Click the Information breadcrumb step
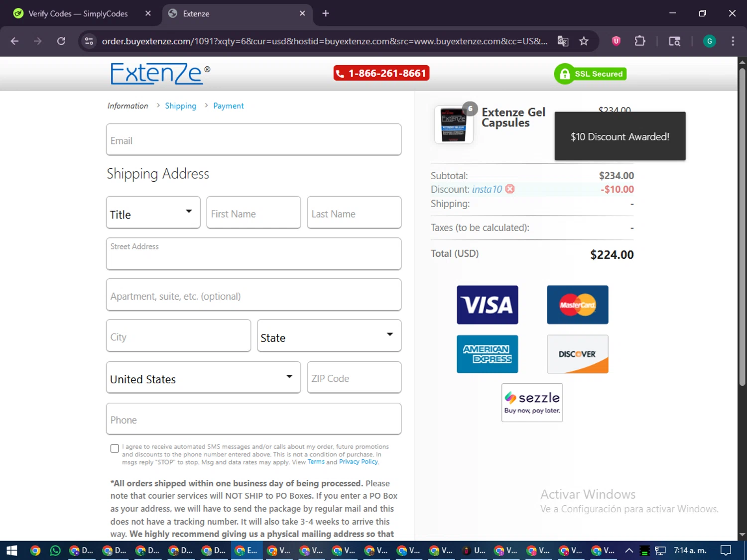This screenshot has height=560, width=747. (x=127, y=106)
